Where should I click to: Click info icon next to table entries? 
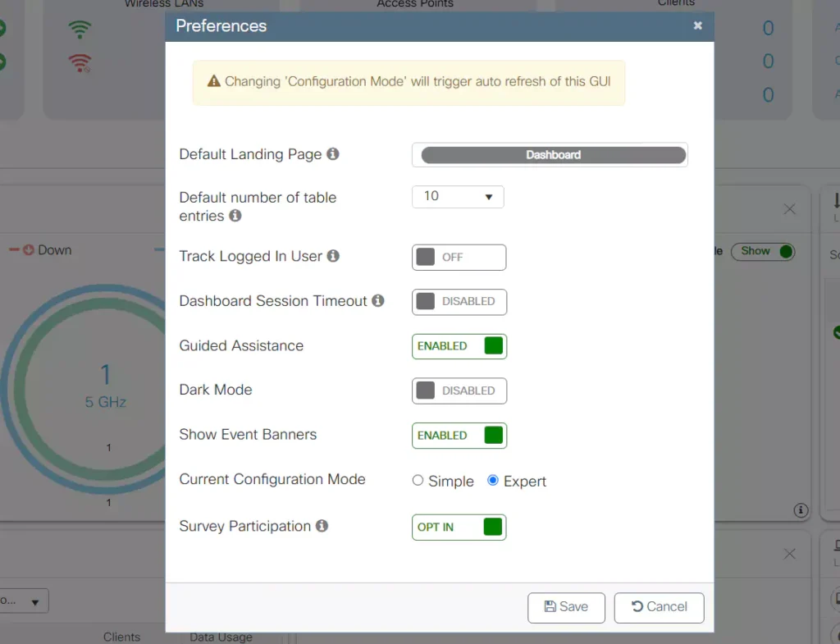pos(235,216)
